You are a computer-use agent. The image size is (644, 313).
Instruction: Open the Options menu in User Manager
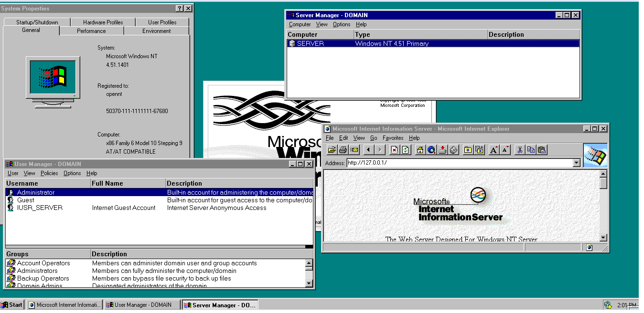pyautogui.click(x=72, y=173)
